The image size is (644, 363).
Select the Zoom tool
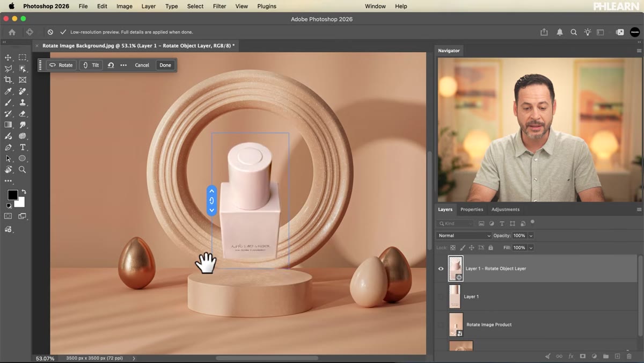[23, 170]
